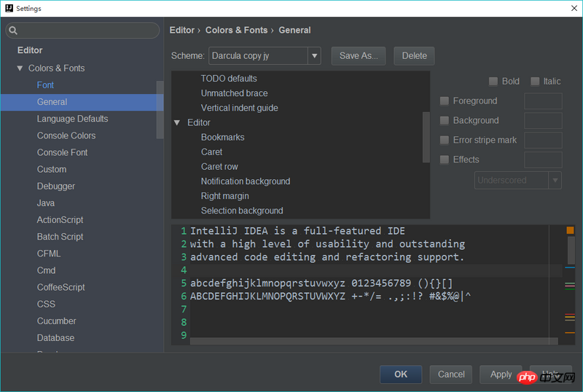
Task: Select TODO defaults attribute
Action: click(229, 79)
